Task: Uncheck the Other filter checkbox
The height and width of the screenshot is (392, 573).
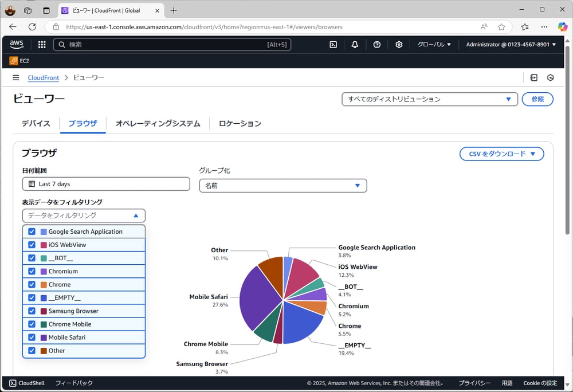Action: tap(32, 351)
